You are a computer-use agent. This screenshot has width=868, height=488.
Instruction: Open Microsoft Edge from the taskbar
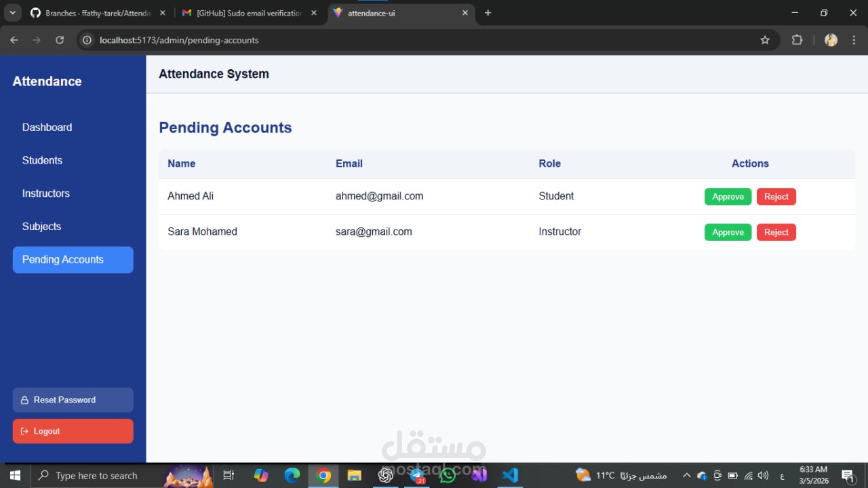point(292,476)
